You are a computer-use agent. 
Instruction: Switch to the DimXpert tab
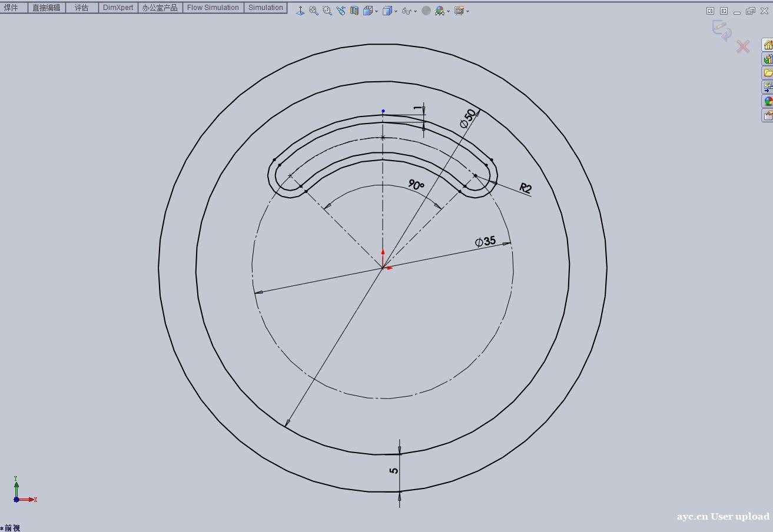click(x=118, y=8)
